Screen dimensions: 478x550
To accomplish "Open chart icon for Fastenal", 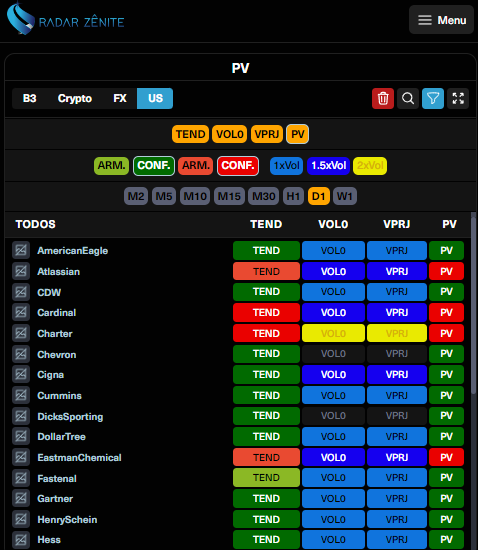I will point(21,478).
